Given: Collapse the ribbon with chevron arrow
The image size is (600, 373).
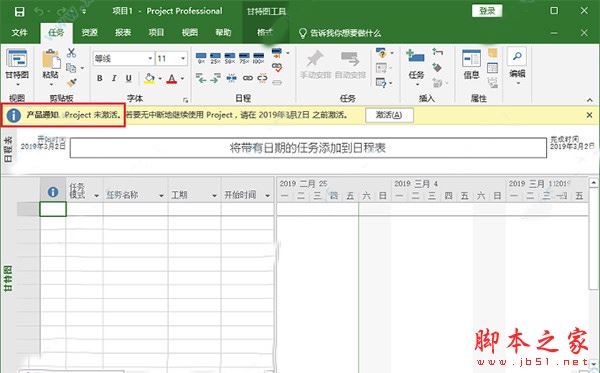Looking at the screenshot, I should (x=590, y=100).
